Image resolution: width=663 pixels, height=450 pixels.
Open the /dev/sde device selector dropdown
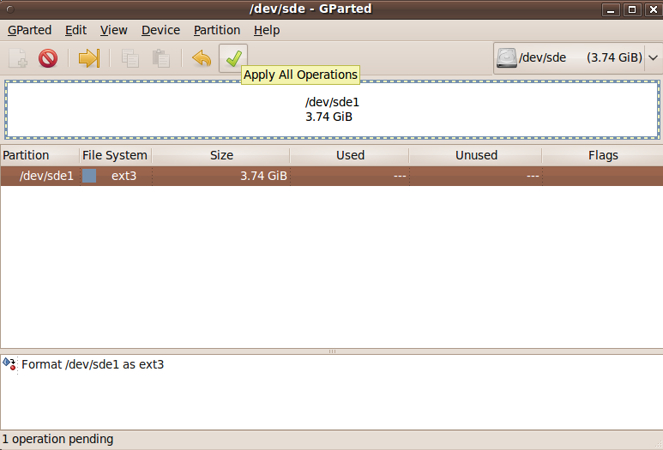[577, 58]
